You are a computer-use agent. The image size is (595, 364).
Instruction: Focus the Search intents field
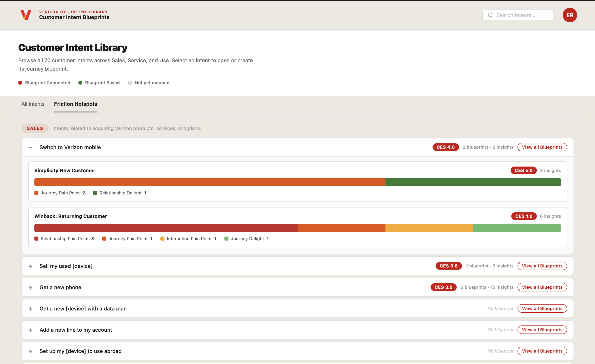pyautogui.click(x=518, y=15)
